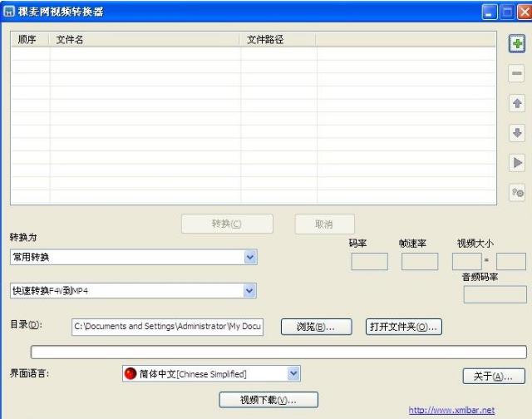This screenshot has width=532, height=419.
Task: Click the conversion progress bar
Action: point(278,352)
